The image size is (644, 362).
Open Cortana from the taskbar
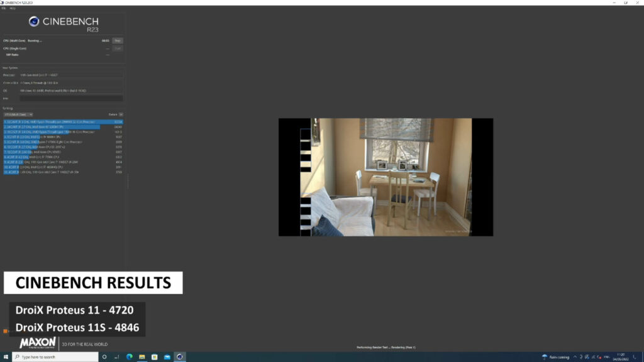coord(104,357)
